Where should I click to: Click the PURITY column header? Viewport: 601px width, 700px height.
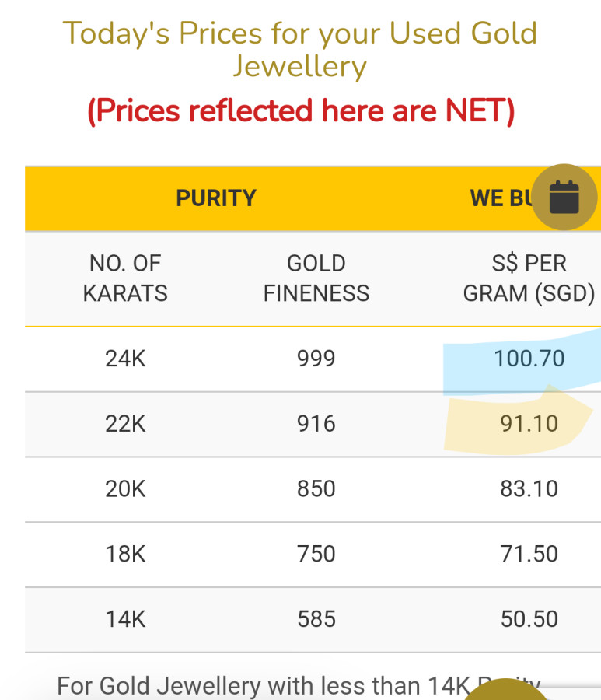pyautogui.click(x=215, y=198)
